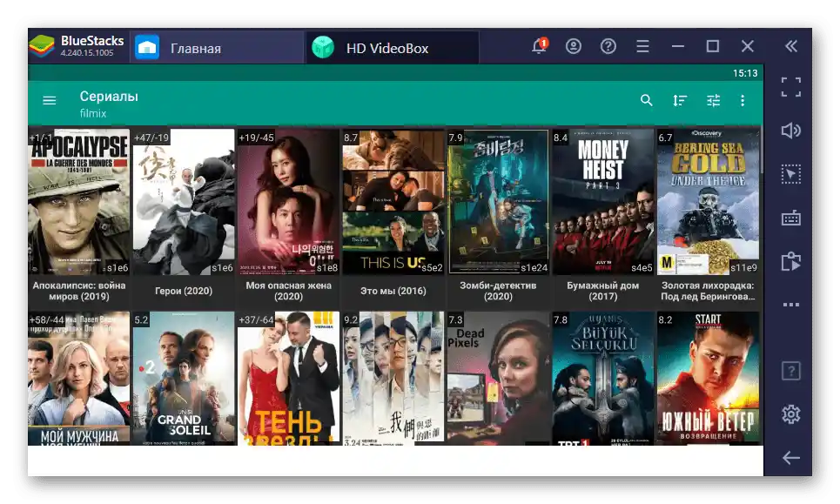The height and width of the screenshot is (504, 840).
Task: Open Зомби-детектив poster
Action: click(498, 202)
